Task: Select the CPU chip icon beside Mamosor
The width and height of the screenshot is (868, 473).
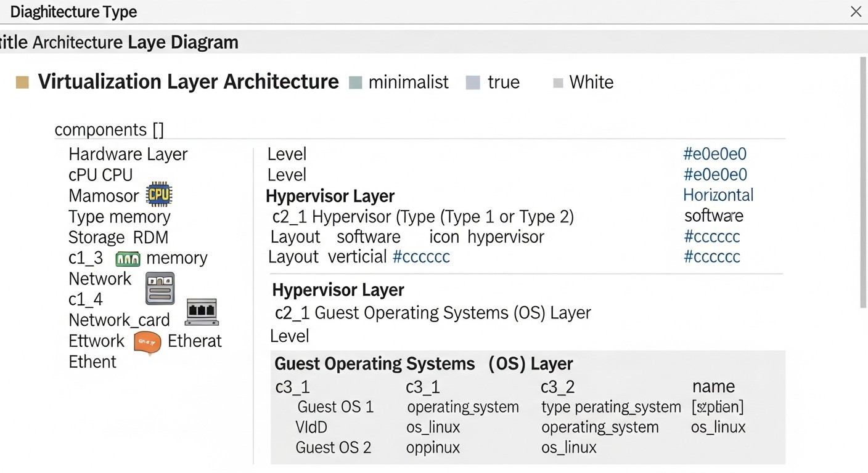Action: (159, 194)
